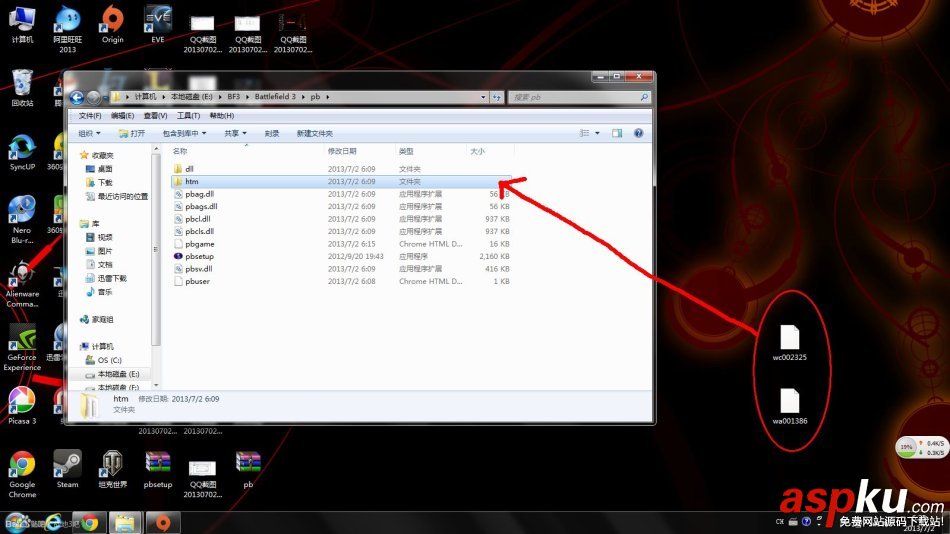Open the pbsetup archive on desktop
950x534 pixels.
(x=158, y=469)
